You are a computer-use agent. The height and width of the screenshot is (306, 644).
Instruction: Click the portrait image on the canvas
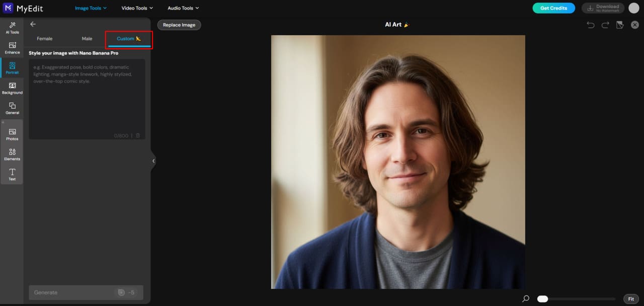[x=398, y=162]
